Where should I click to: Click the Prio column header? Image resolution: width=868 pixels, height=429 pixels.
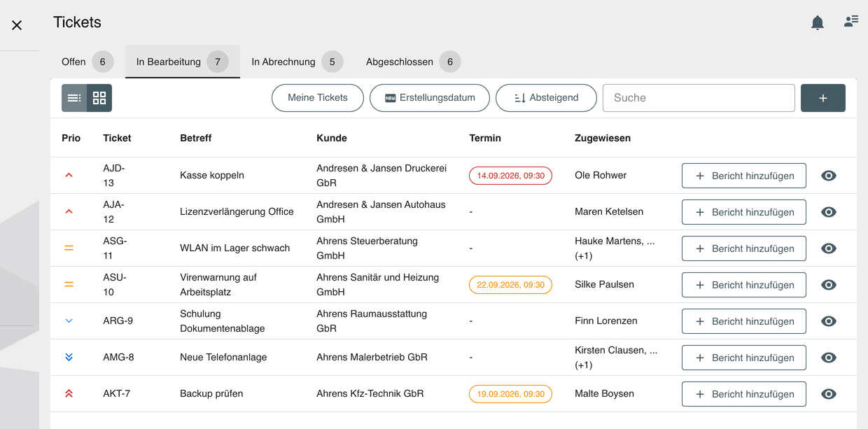click(71, 138)
